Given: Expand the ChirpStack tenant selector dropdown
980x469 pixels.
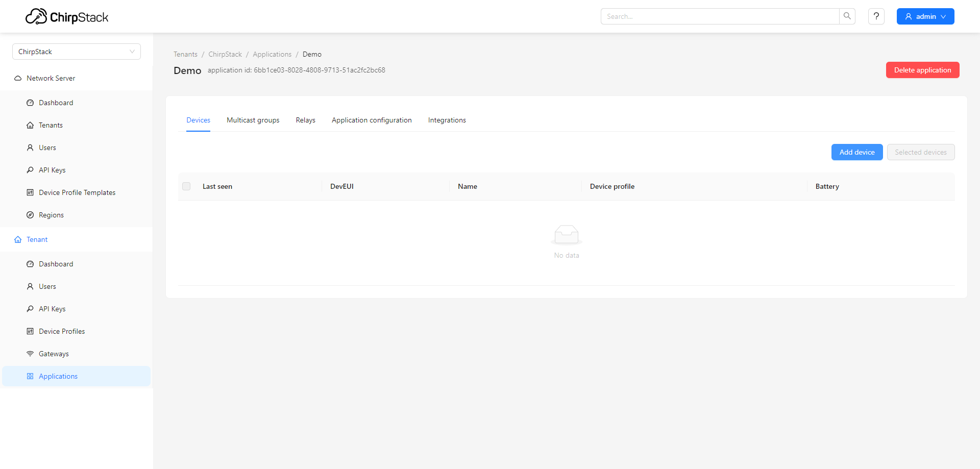Looking at the screenshot, I should 77,52.
